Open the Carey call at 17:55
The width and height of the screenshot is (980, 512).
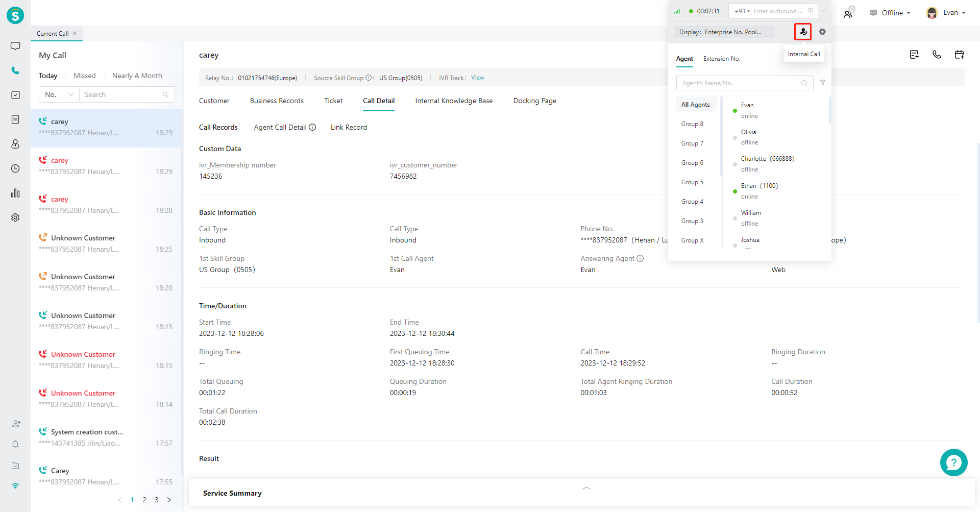coord(106,476)
